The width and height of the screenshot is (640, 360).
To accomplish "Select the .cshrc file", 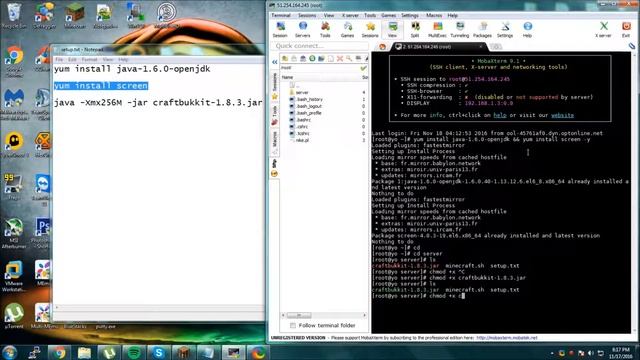I will tap(302, 127).
